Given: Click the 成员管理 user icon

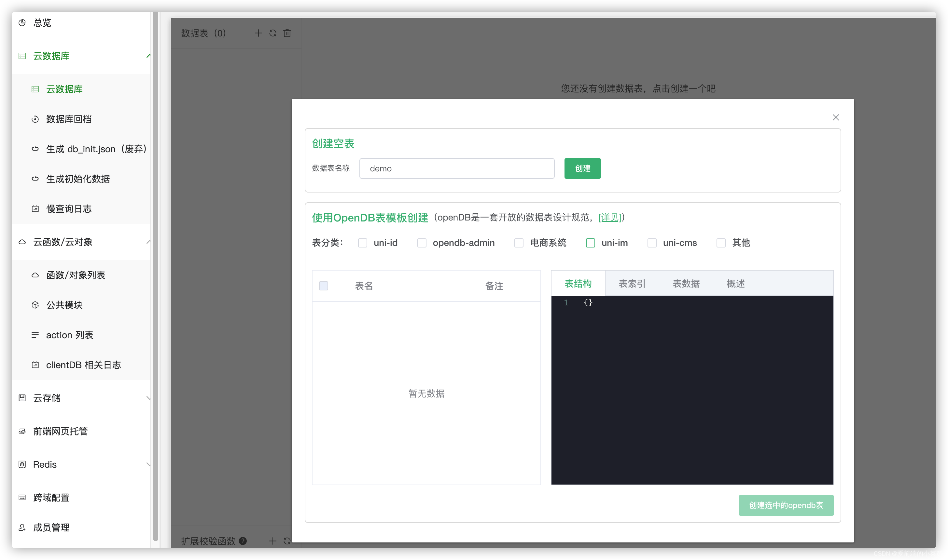Looking at the screenshot, I should (x=22, y=527).
